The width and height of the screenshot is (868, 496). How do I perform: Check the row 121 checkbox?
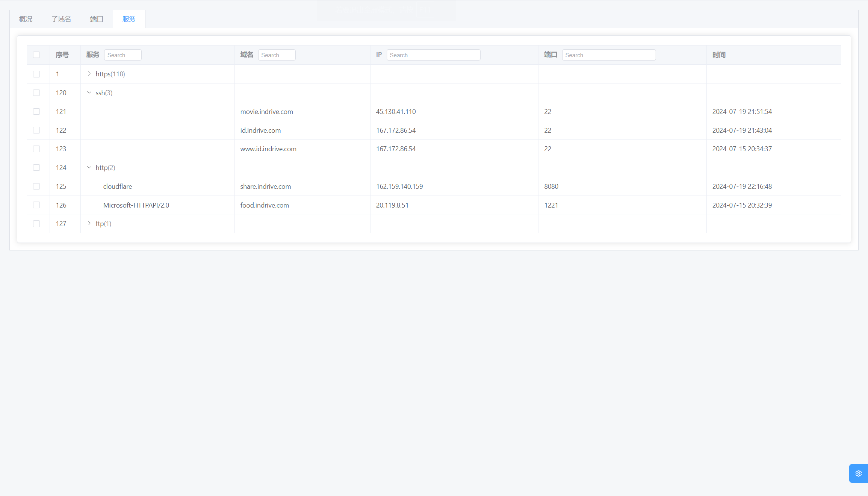[36, 112]
